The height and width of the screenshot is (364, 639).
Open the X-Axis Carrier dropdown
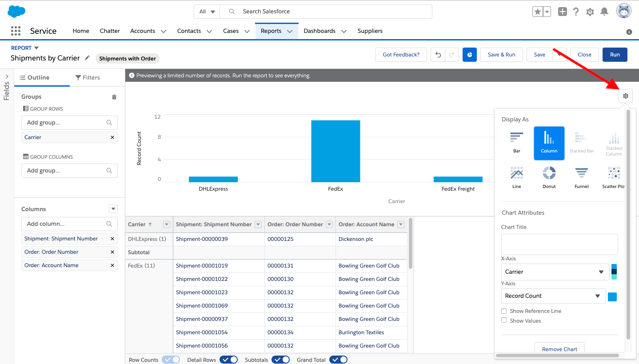pos(555,272)
